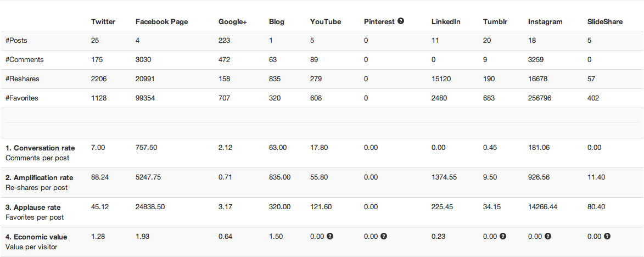
Task: Click the Instagram column header
Action: 545,22
